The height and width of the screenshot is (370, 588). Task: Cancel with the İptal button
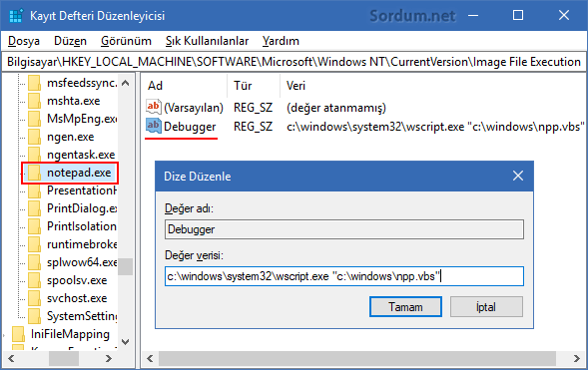tap(486, 307)
